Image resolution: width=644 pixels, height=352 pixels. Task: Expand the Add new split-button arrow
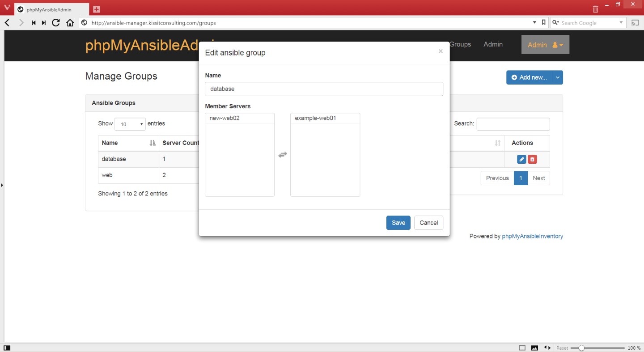pos(557,77)
